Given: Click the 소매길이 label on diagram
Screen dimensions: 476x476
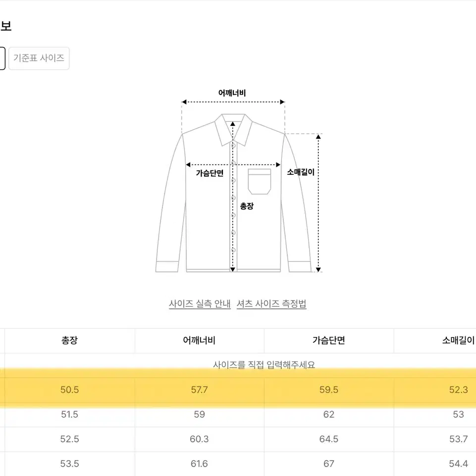Looking at the screenshot, I should (x=301, y=172).
